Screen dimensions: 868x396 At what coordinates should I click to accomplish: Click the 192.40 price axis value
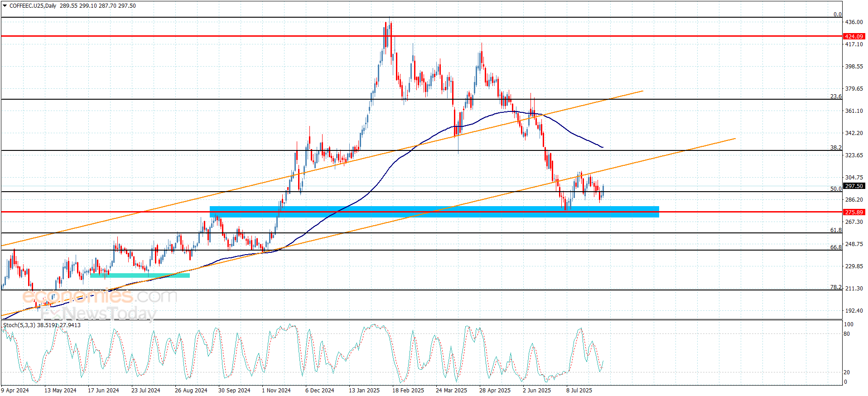tap(854, 310)
